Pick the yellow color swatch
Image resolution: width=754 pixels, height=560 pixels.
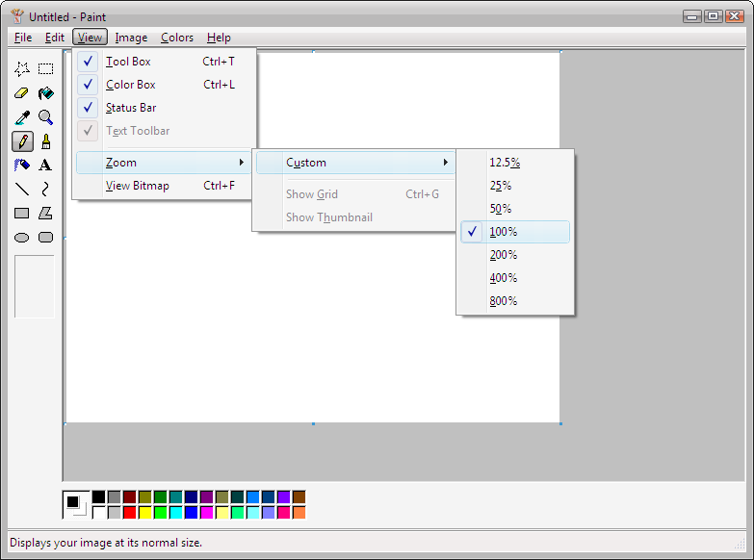pos(144,513)
